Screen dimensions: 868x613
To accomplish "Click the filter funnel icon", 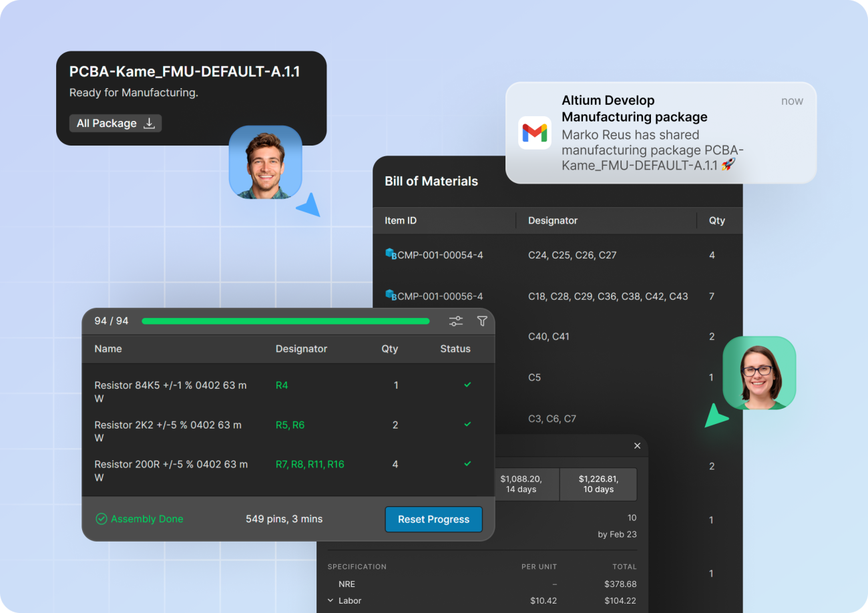I will tap(482, 321).
